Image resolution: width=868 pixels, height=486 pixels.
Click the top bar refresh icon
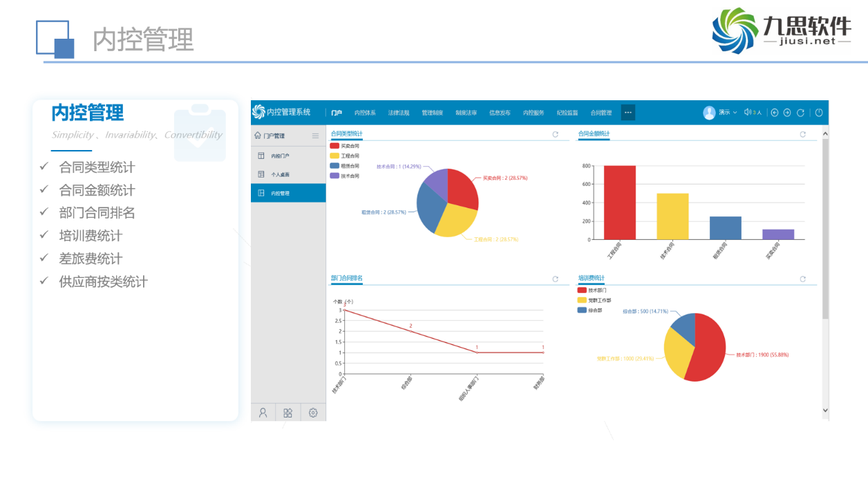[800, 113]
